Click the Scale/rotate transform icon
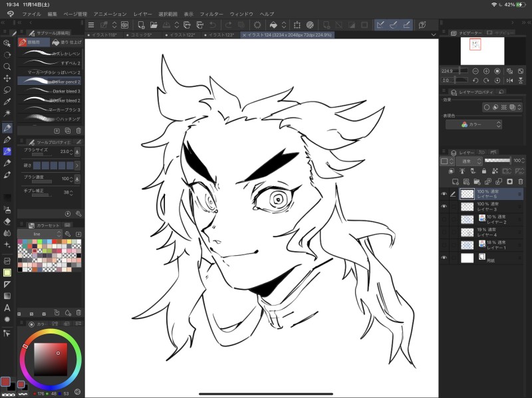 coord(297,25)
